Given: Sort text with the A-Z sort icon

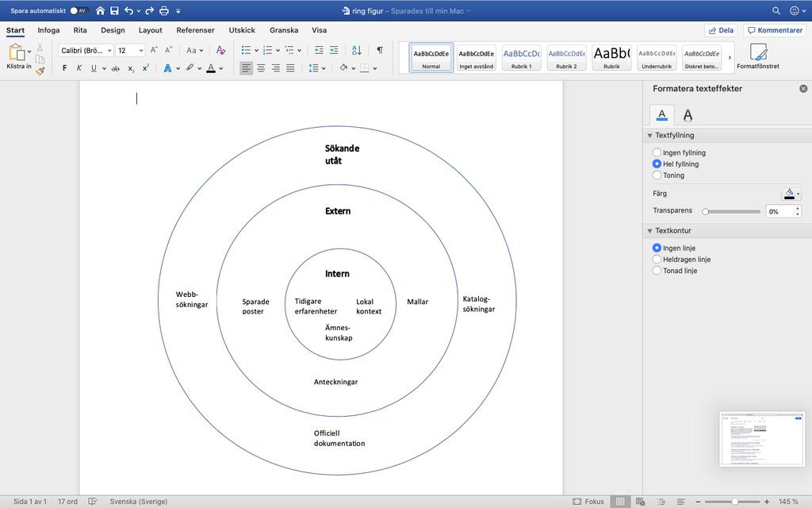Looking at the screenshot, I should point(357,50).
